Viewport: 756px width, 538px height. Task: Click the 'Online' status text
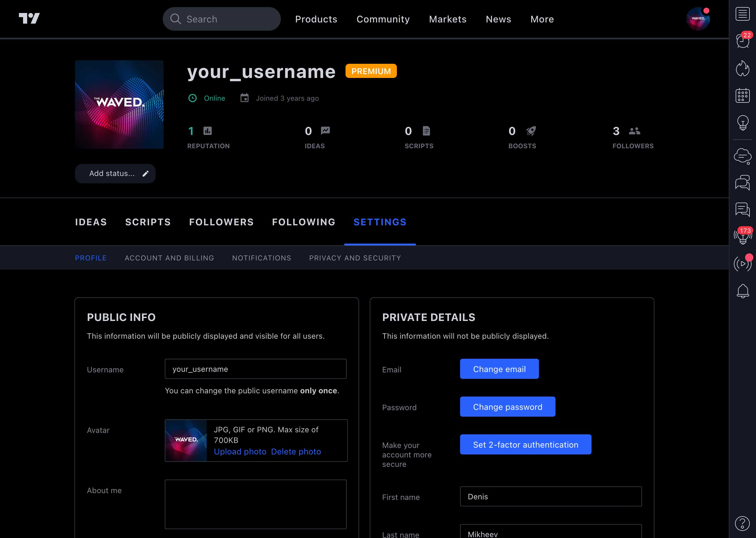tap(214, 98)
